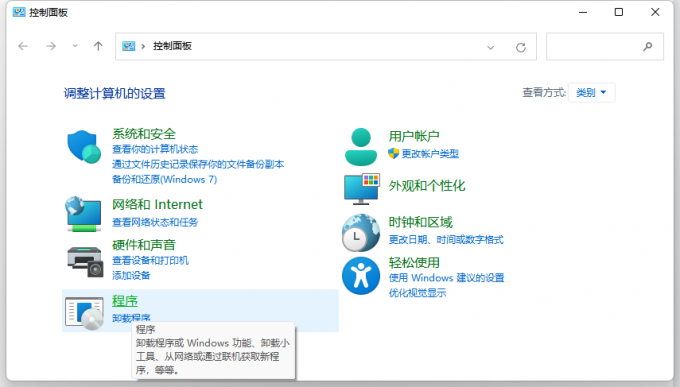Open the 硬件和声音 printer icon
This screenshot has width=680, height=387.
pyautogui.click(x=85, y=262)
